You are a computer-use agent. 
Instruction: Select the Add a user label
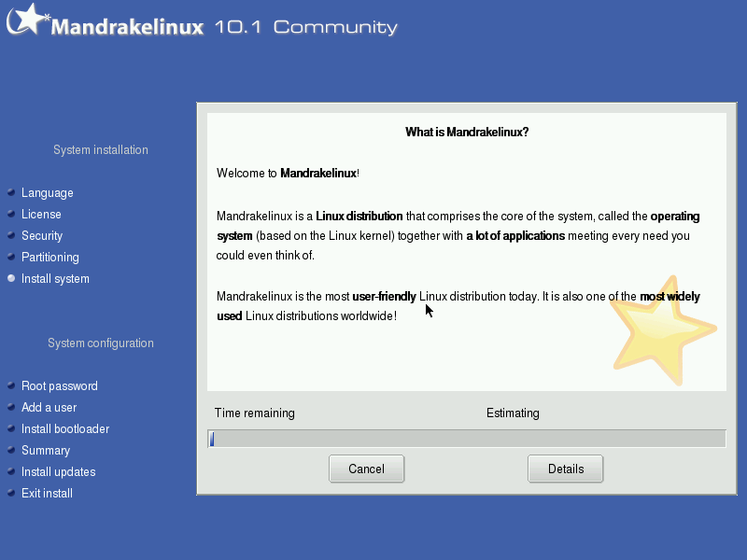click(49, 407)
